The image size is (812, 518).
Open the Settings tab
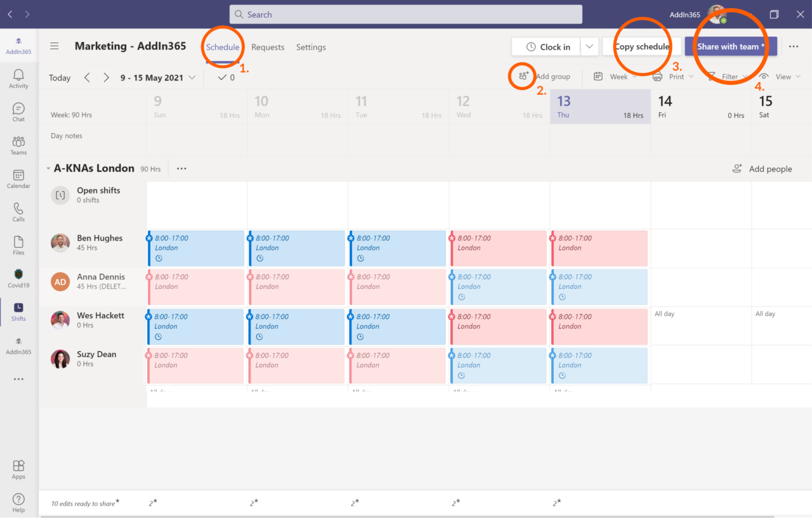pos(311,46)
